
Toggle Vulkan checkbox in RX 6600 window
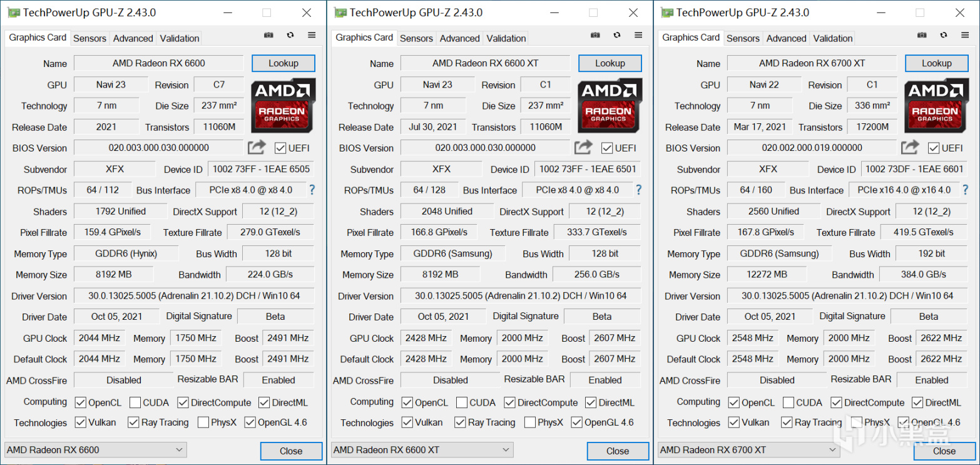(x=80, y=422)
